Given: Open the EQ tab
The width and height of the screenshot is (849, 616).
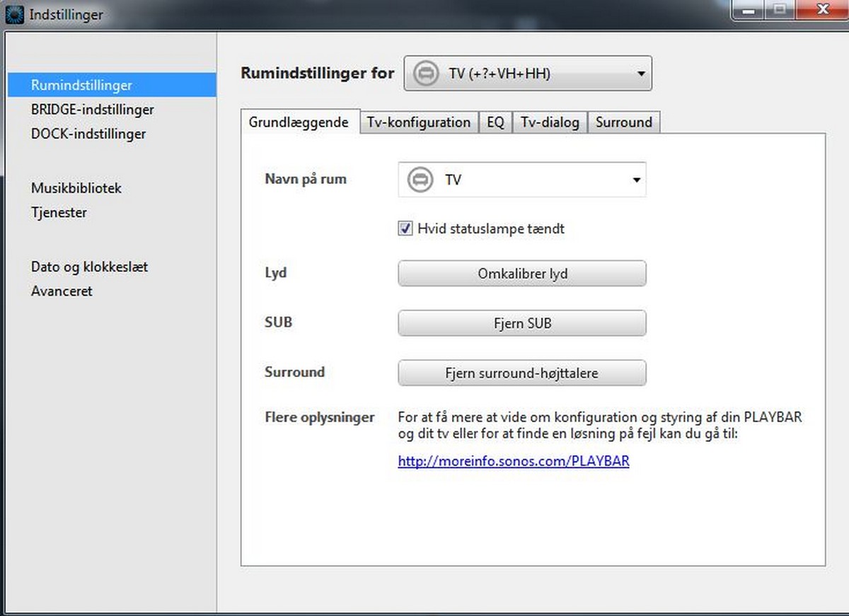Looking at the screenshot, I should tap(495, 122).
